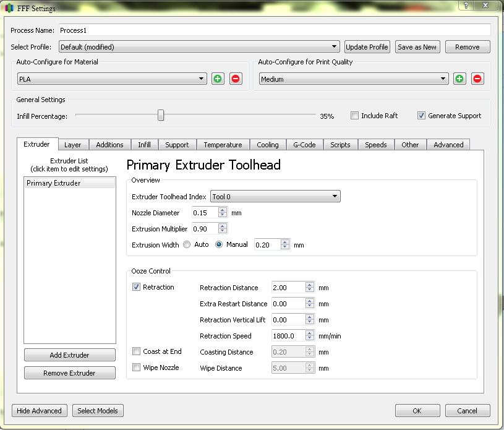Disable the Generate Support checkbox
Viewport: 504px width, 430px height.
pos(422,116)
